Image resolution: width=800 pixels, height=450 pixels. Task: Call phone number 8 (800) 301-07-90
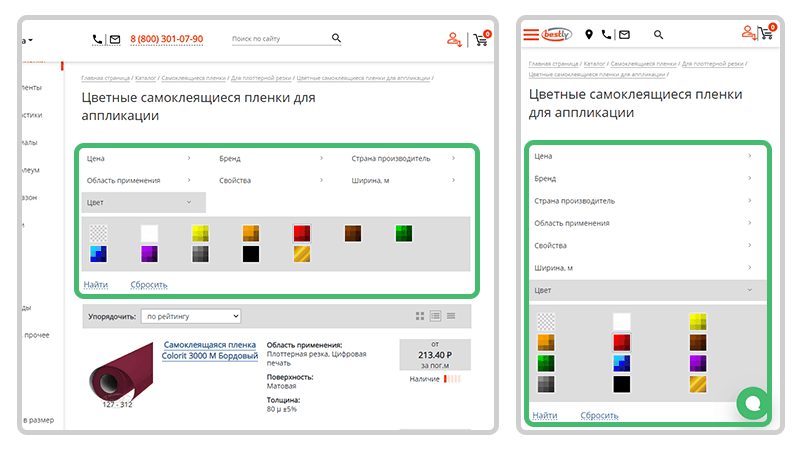(x=166, y=39)
